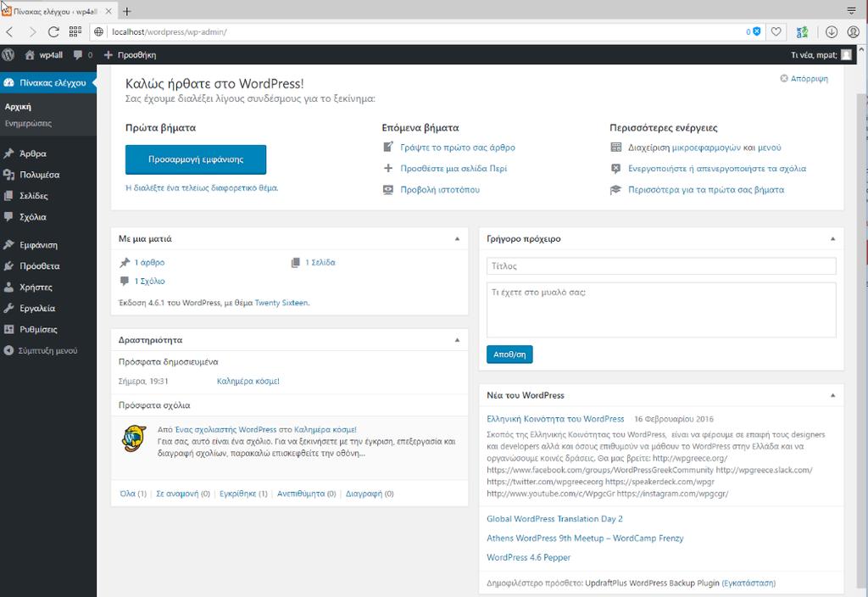
Task: Bookmark page with heart icon
Action: 776,32
